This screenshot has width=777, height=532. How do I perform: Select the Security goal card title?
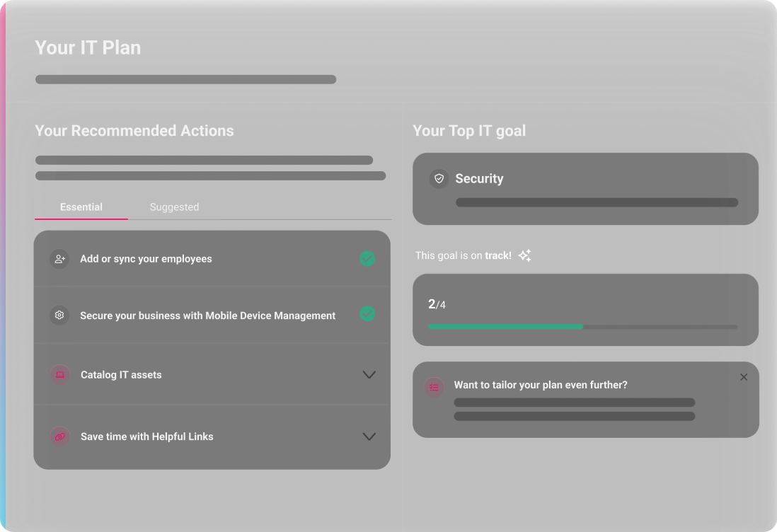point(479,179)
